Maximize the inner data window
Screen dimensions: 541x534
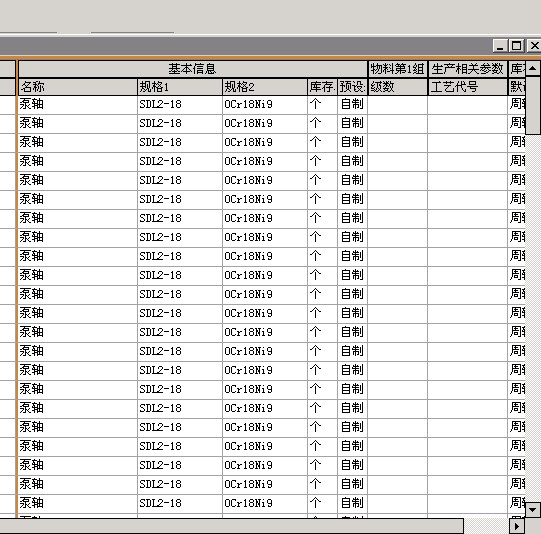(x=517, y=46)
